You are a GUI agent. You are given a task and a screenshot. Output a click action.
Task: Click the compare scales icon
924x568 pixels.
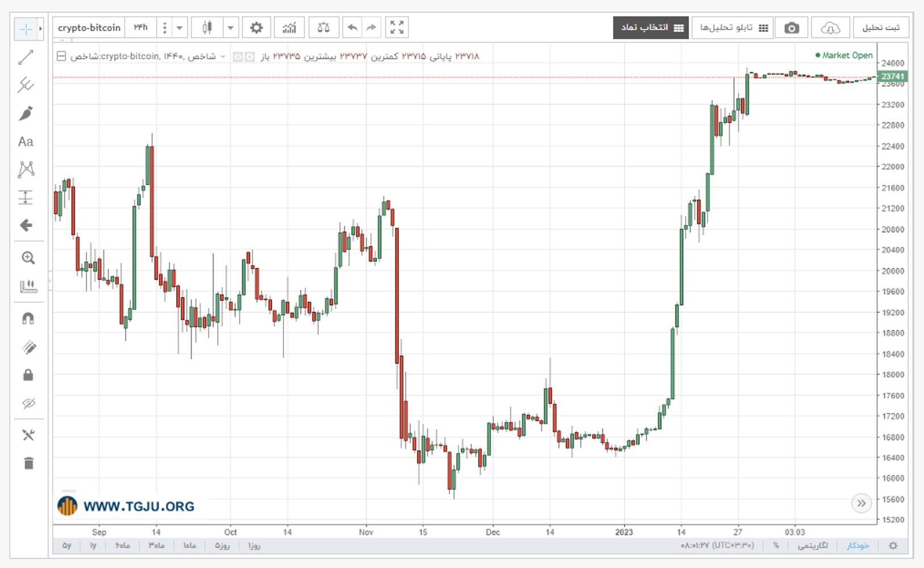323,27
